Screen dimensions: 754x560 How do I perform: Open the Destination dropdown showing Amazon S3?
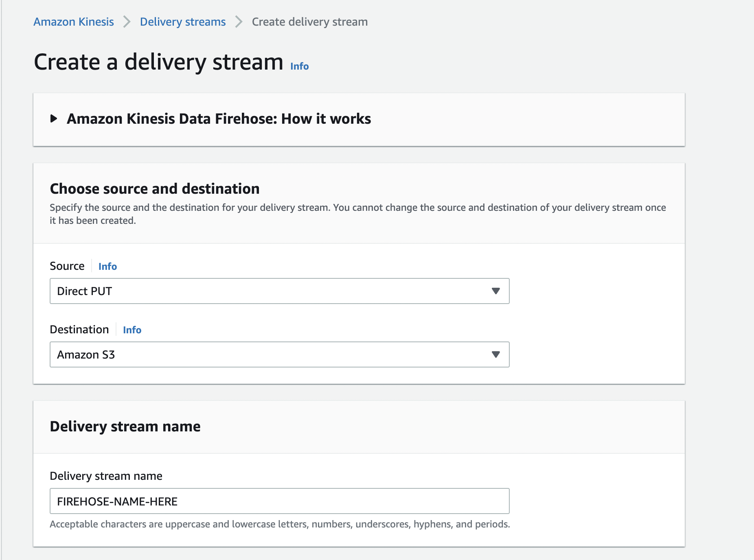pyautogui.click(x=279, y=354)
